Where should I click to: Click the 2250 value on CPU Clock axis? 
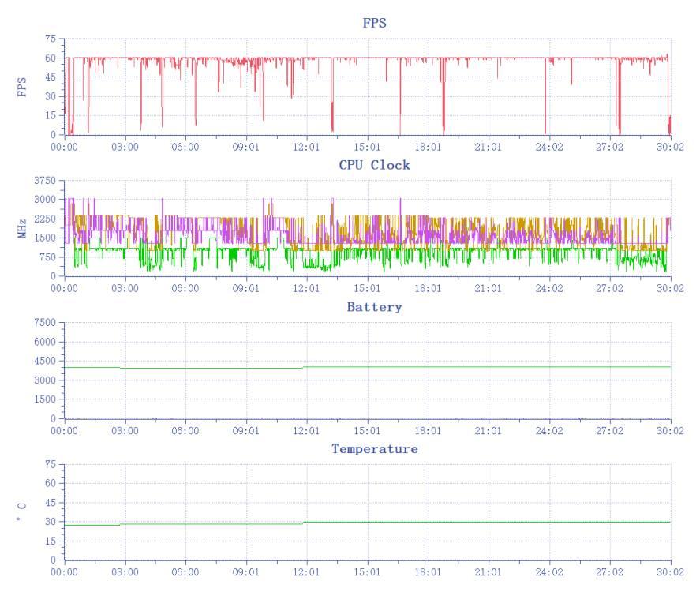(x=46, y=219)
